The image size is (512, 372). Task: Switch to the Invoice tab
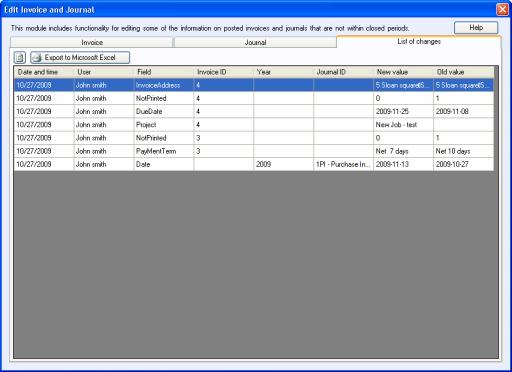(x=92, y=43)
